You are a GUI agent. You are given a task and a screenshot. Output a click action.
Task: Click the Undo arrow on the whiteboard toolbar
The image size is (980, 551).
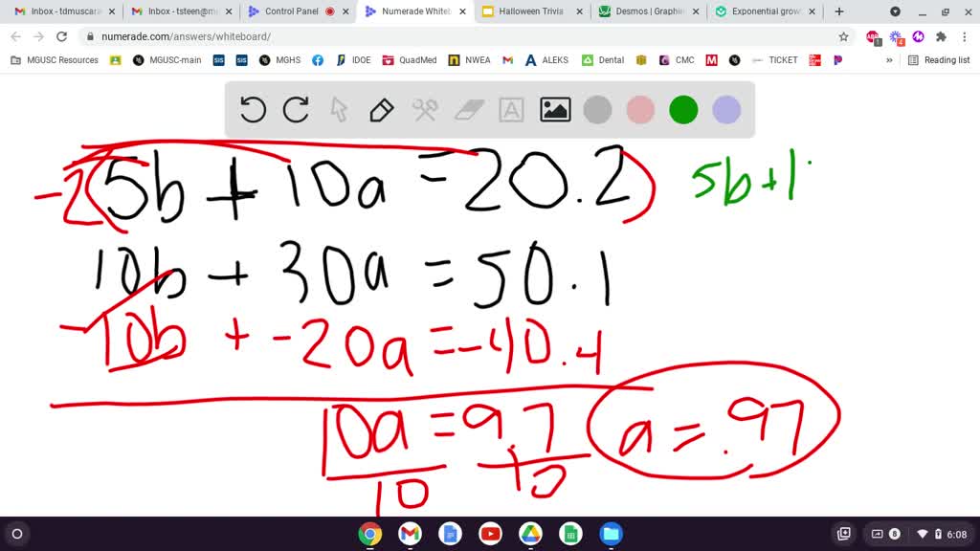pyautogui.click(x=252, y=109)
